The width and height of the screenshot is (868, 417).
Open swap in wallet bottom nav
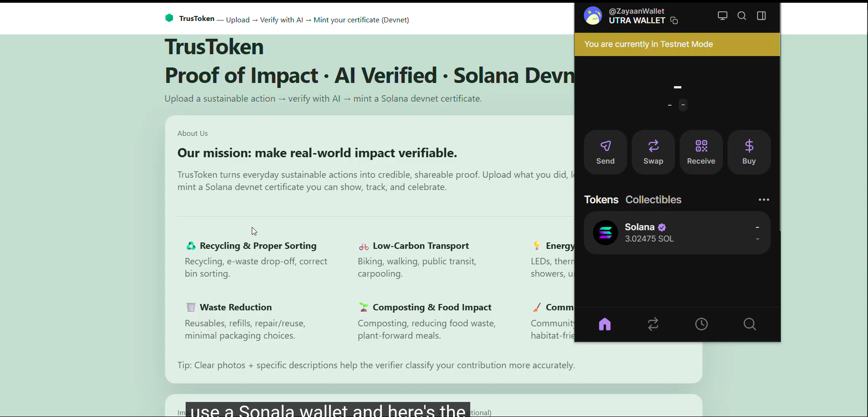click(x=653, y=324)
